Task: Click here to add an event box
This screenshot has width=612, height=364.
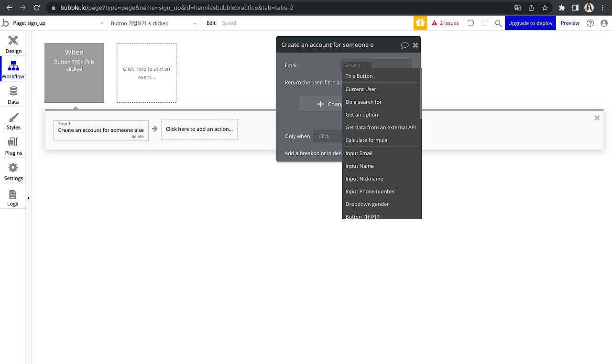Action: click(146, 73)
